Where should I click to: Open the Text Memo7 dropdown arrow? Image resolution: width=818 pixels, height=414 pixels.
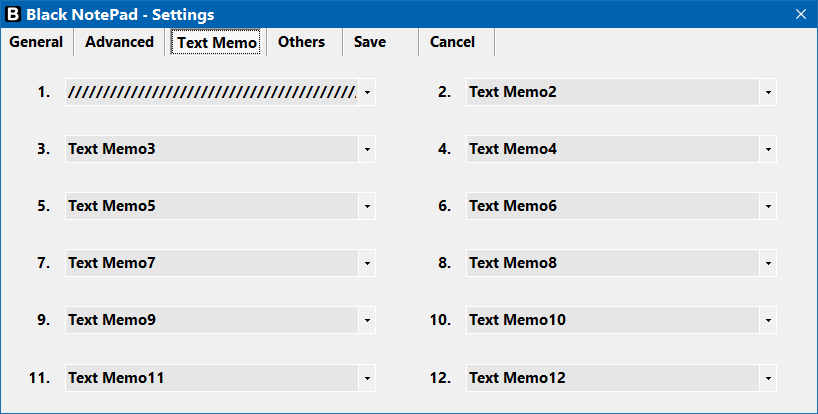367,263
